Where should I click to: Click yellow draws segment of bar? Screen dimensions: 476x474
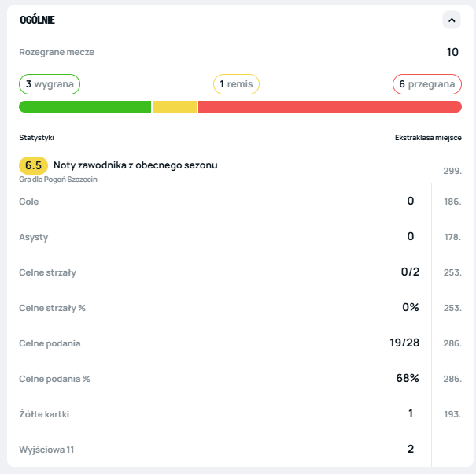pos(175,106)
